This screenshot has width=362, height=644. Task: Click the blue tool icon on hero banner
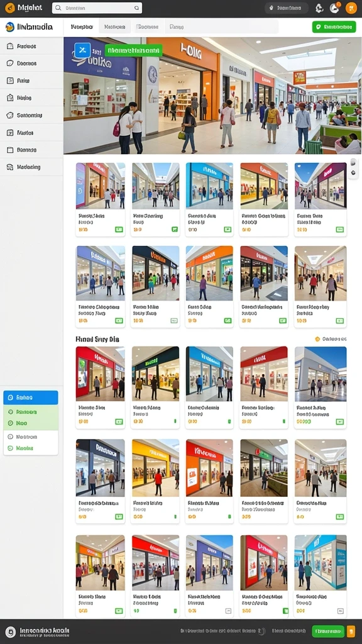[x=82, y=50]
